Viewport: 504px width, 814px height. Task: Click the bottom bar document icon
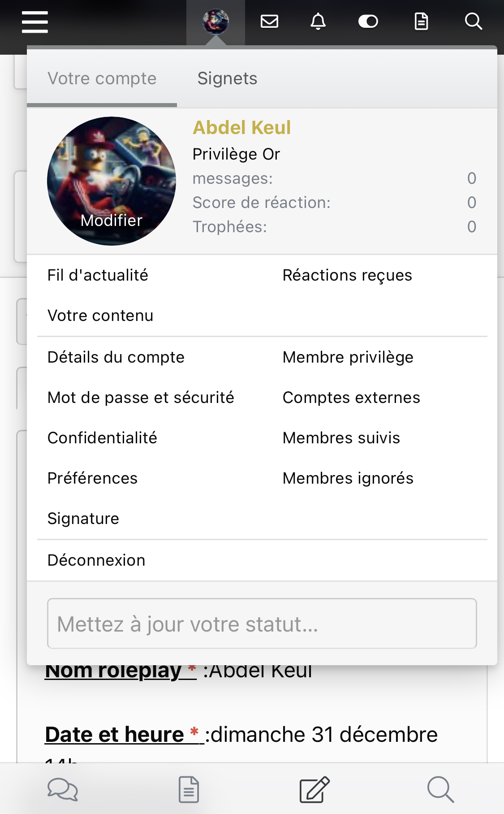pos(189,789)
